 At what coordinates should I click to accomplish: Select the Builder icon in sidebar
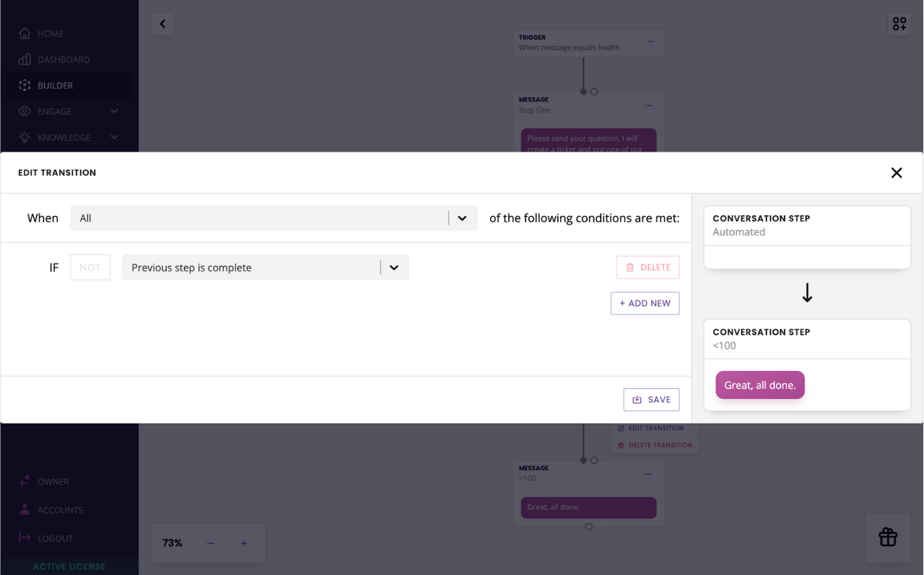click(x=25, y=85)
